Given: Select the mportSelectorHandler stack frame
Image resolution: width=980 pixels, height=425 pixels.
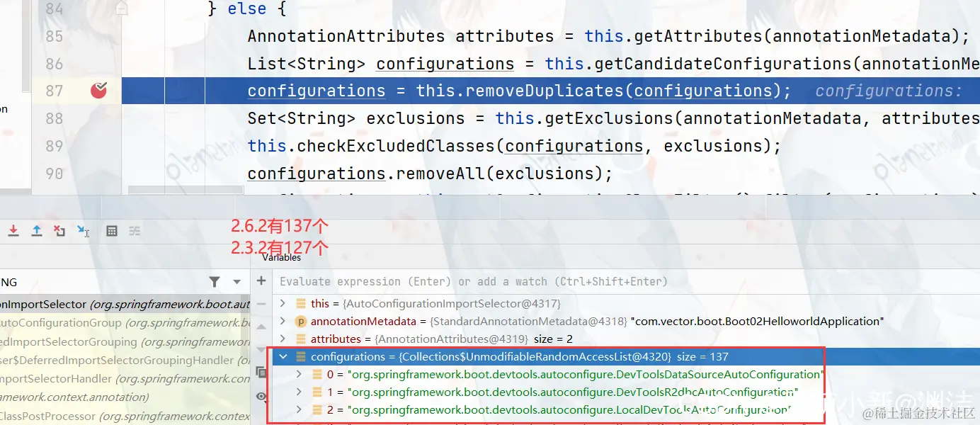Looking at the screenshot, I should [125, 378].
